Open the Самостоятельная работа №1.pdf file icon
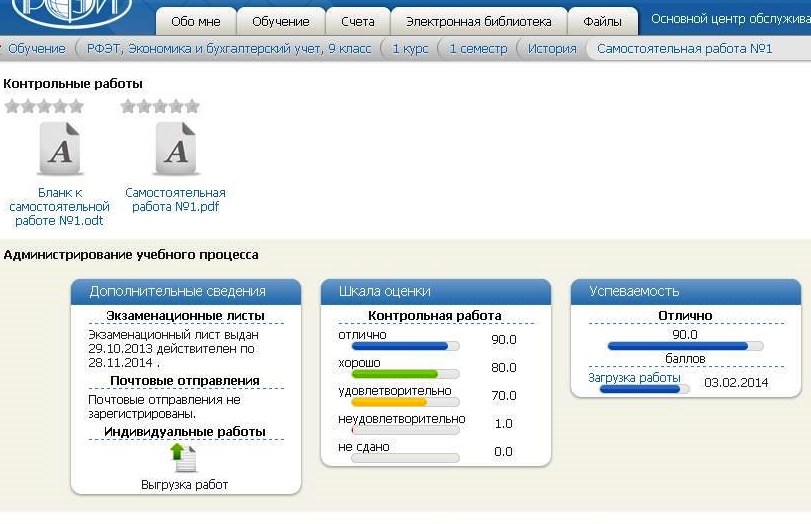The height and width of the screenshot is (524, 811). point(176,150)
